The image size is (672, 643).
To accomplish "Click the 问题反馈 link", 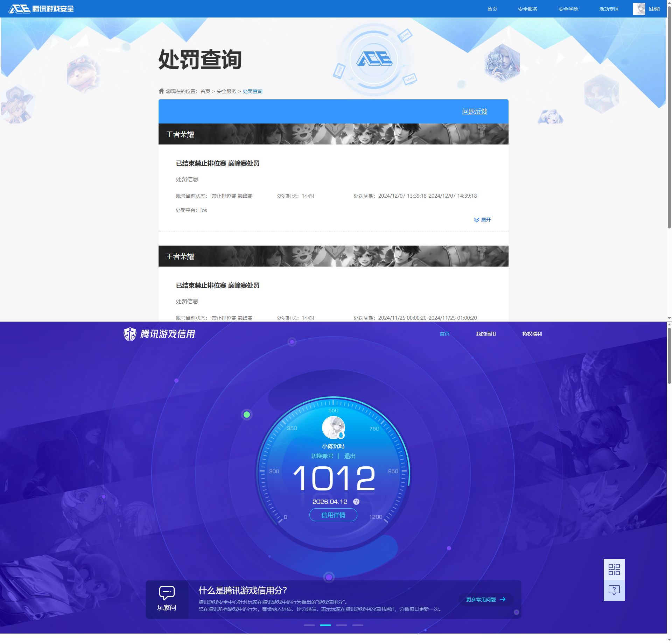I will tap(475, 111).
